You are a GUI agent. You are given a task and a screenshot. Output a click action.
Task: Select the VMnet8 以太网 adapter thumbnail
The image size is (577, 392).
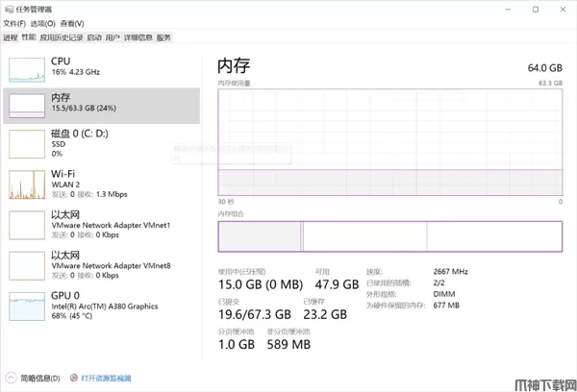(26, 265)
